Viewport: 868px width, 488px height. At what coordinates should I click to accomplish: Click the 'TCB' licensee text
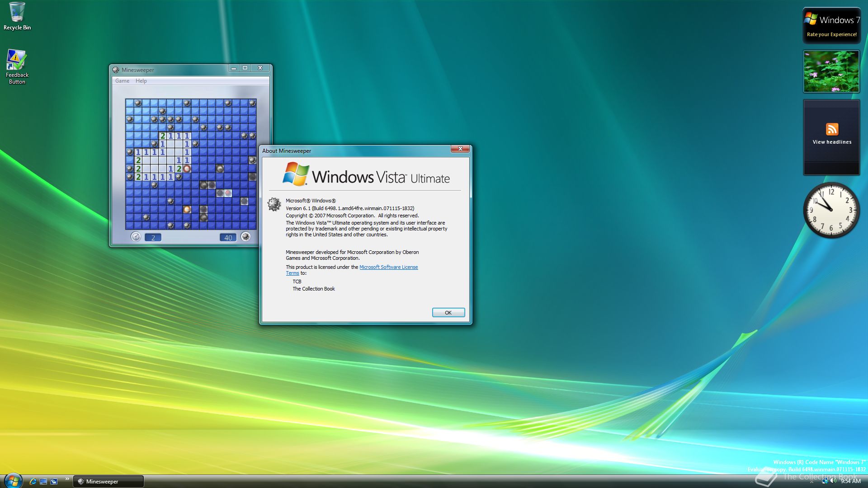point(297,282)
